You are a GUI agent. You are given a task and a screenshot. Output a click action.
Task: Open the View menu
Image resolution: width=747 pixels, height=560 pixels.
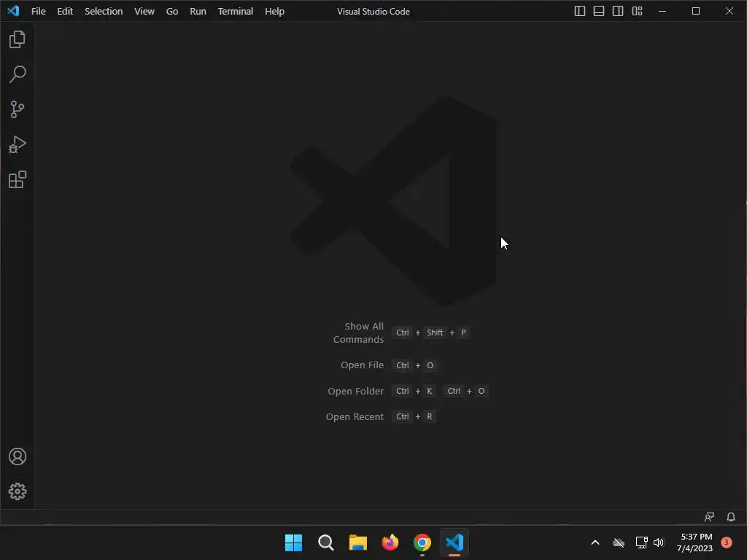pyautogui.click(x=144, y=11)
